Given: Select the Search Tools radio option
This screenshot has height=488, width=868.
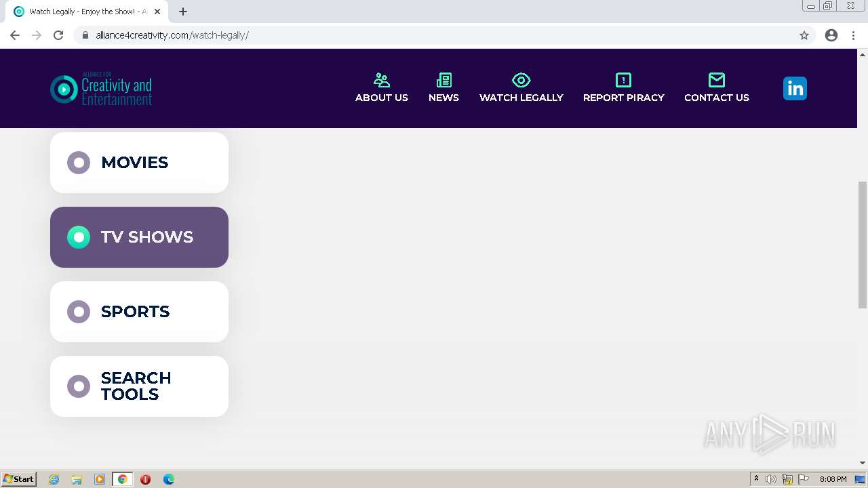Looking at the screenshot, I should [79, 386].
